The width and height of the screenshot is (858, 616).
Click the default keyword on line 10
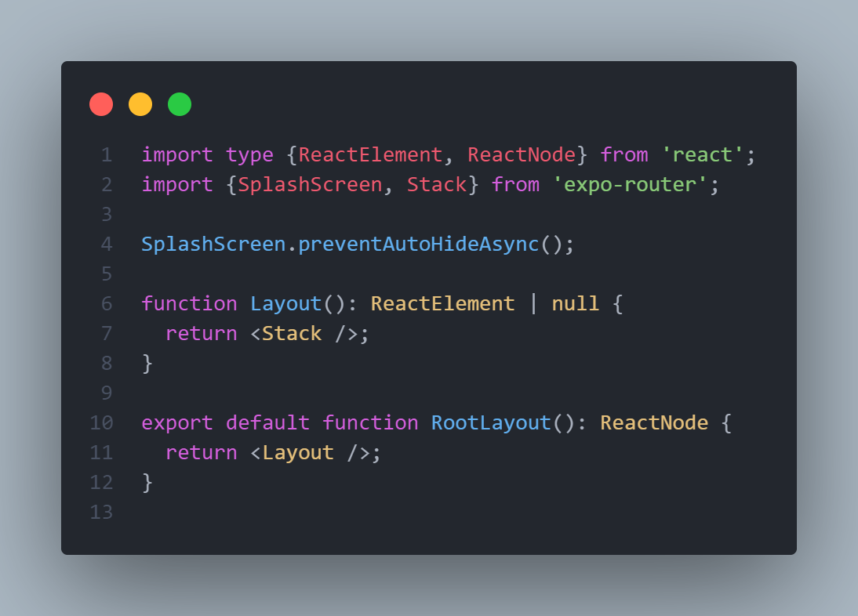267,423
